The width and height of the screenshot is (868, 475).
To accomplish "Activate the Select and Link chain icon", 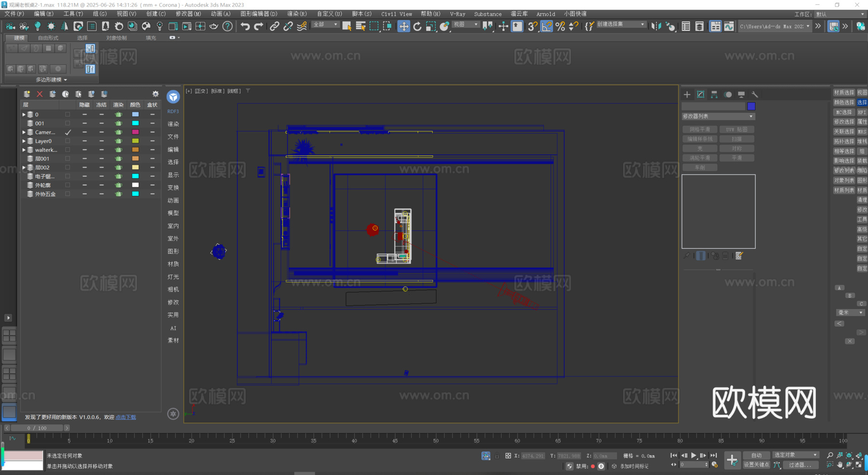I will [274, 26].
